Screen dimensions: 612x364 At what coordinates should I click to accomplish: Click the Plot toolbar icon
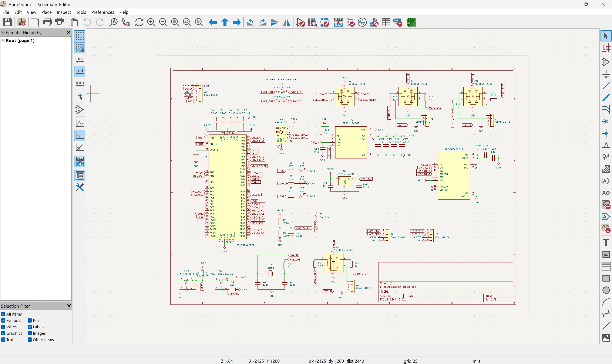pyautogui.click(x=59, y=22)
